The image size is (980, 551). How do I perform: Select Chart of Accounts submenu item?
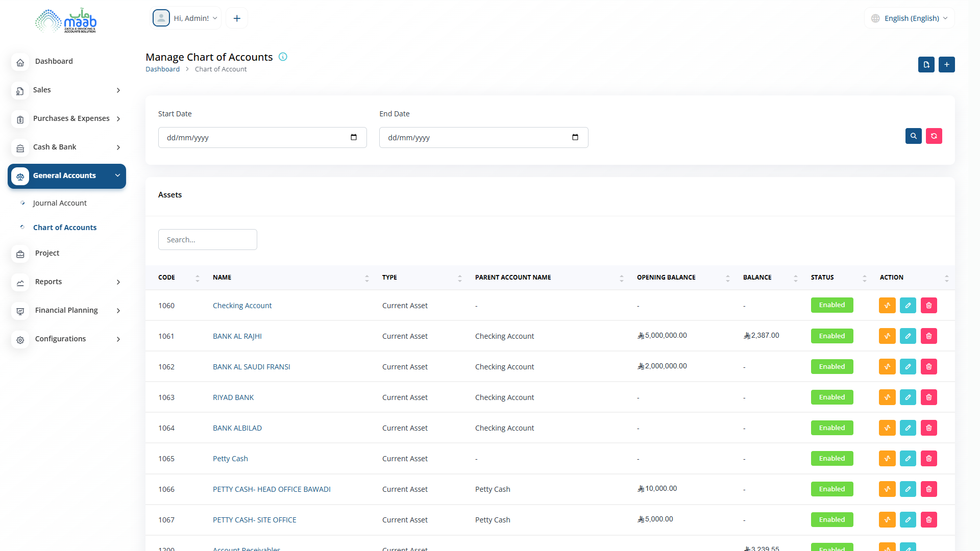pos(65,228)
